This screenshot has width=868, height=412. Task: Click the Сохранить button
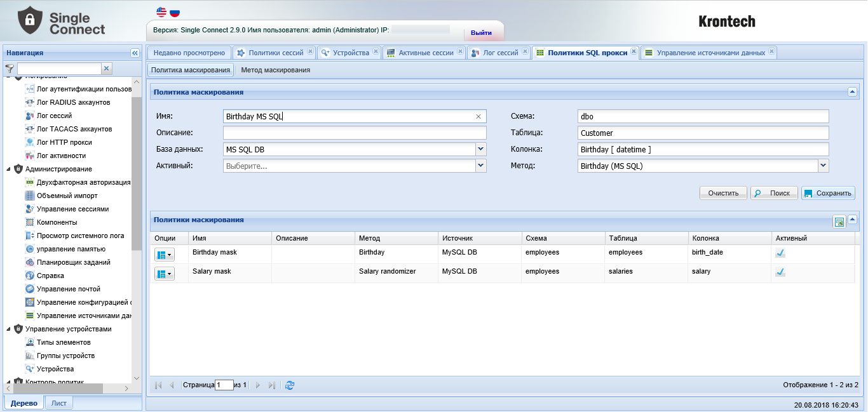click(828, 193)
